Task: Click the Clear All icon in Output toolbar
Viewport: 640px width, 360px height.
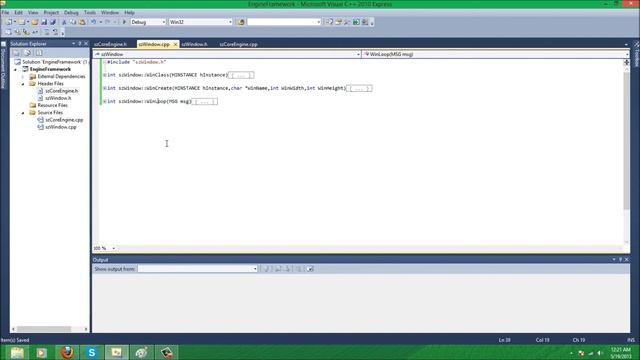Action: tap(299, 269)
